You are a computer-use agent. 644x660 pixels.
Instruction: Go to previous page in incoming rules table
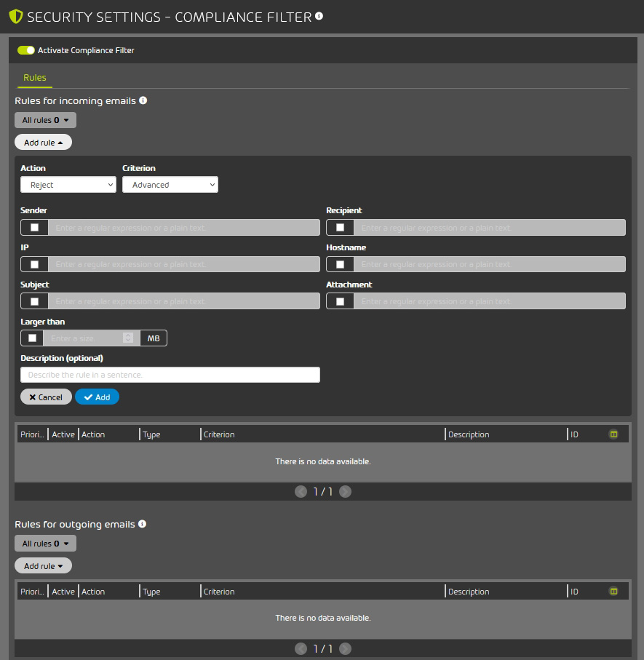(301, 492)
